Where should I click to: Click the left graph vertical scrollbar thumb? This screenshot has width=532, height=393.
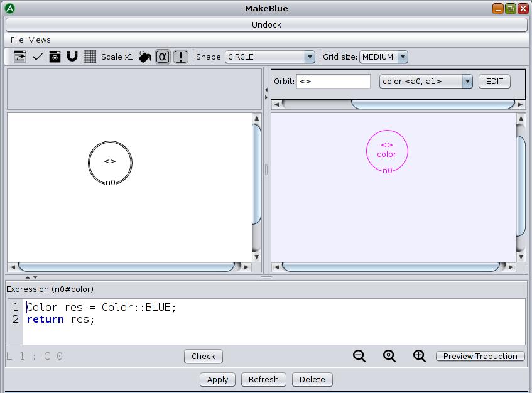click(x=256, y=174)
